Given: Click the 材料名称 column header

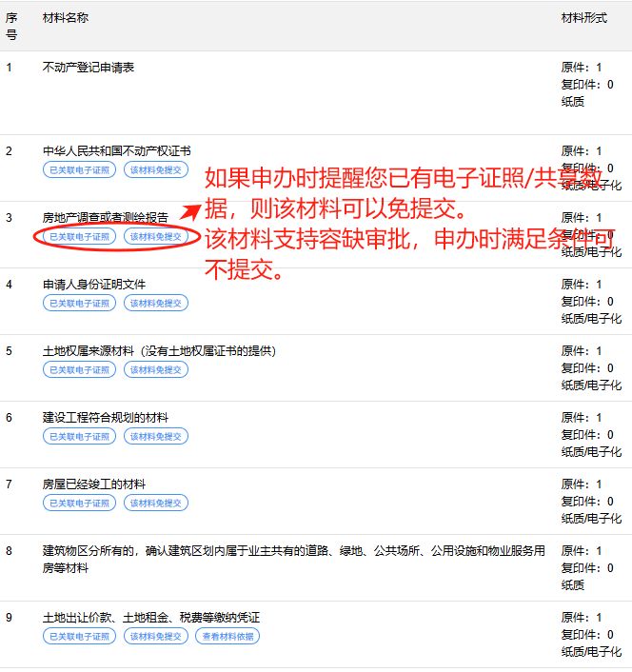Looking at the screenshot, I should click(66, 19).
